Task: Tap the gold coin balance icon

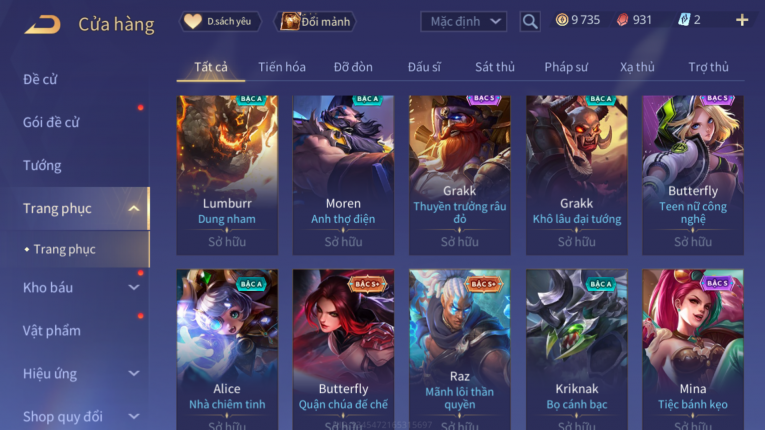Action: pos(562,20)
